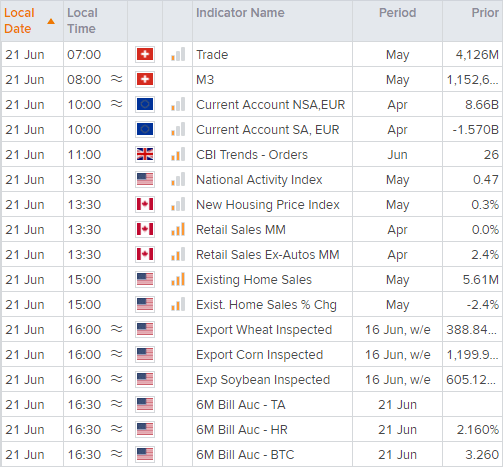Click the orange sort arrow beside Local Date
Screen dimensions: 503x467
tap(51, 22)
